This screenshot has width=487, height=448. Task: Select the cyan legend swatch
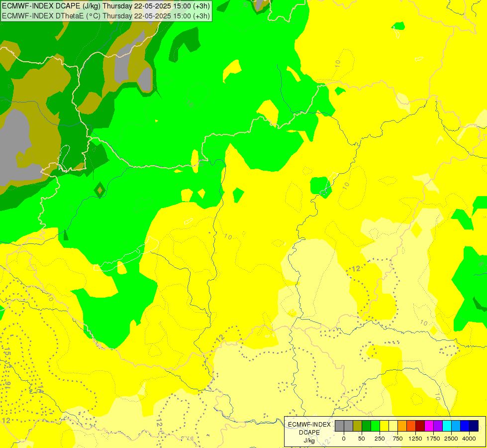pos(447,426)
